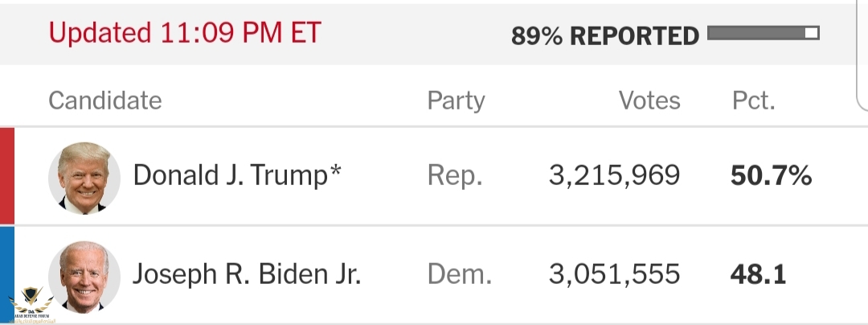Image resolution: width=868 pixels, height=325 pixels.
Task: Select the Candidate column header
Action: (x=105, y=101)
